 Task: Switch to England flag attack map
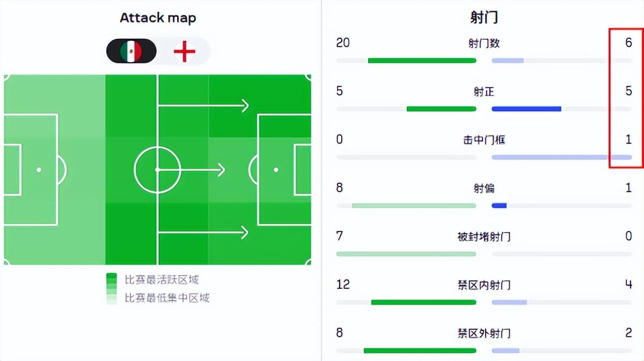click(x=184, y=52)
